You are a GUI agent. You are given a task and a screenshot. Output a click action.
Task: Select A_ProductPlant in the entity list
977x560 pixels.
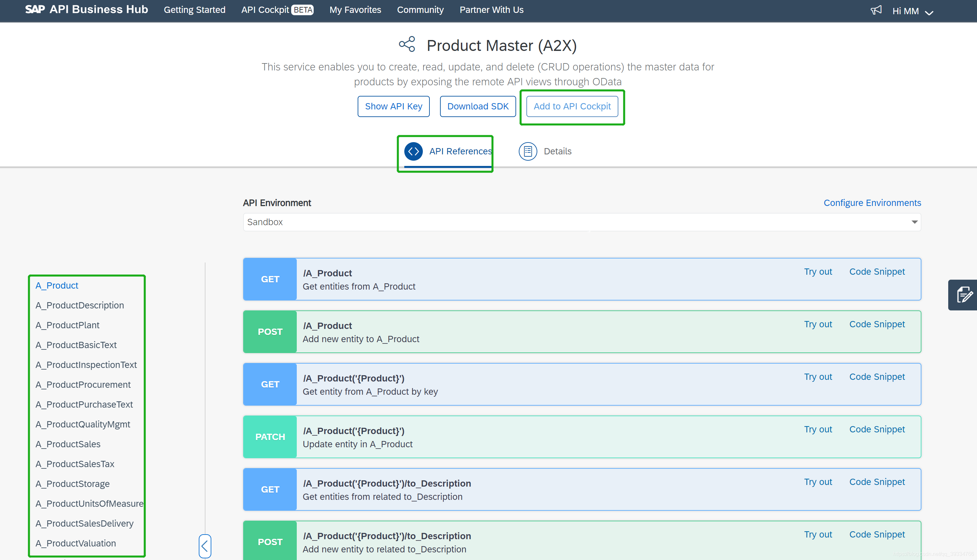(67, 325)
